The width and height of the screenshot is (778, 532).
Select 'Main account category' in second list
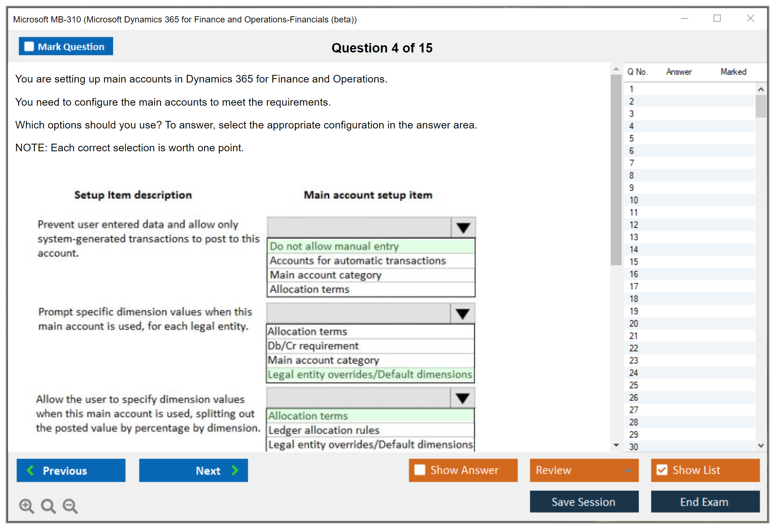(370, 360)
